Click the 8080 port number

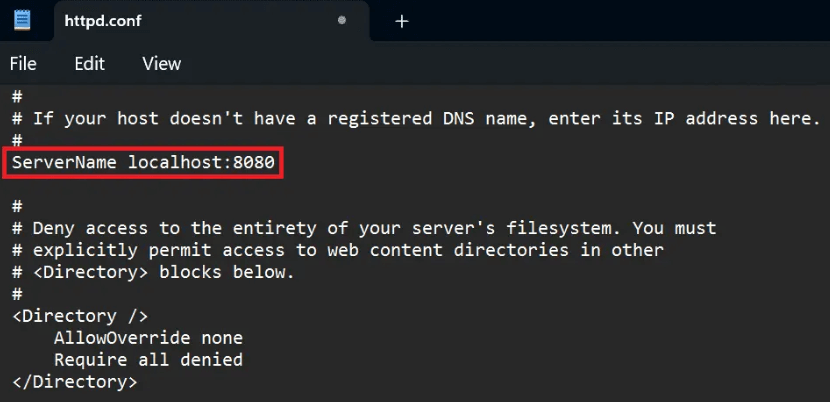click(254, 162)
